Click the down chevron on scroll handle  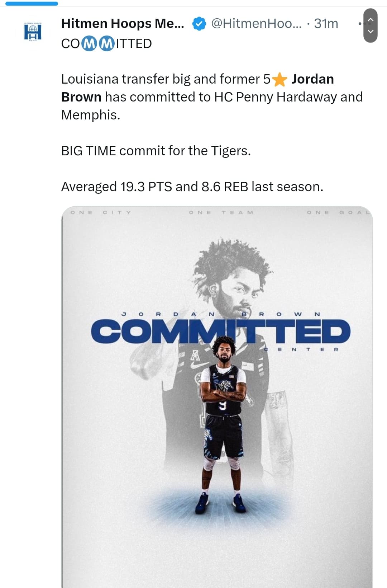[x=371, y=32]
